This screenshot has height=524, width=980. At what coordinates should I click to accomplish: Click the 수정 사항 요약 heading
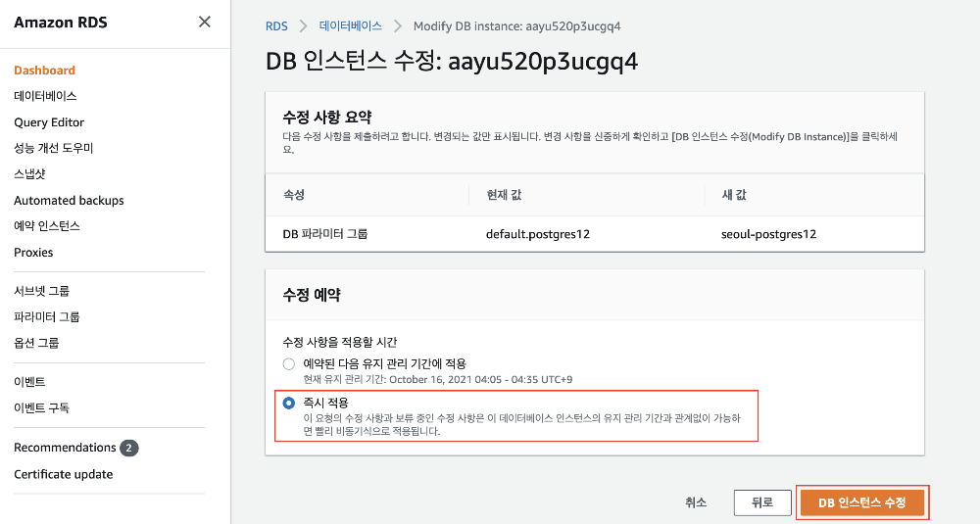pyautogui.click(x=327, y=117)
